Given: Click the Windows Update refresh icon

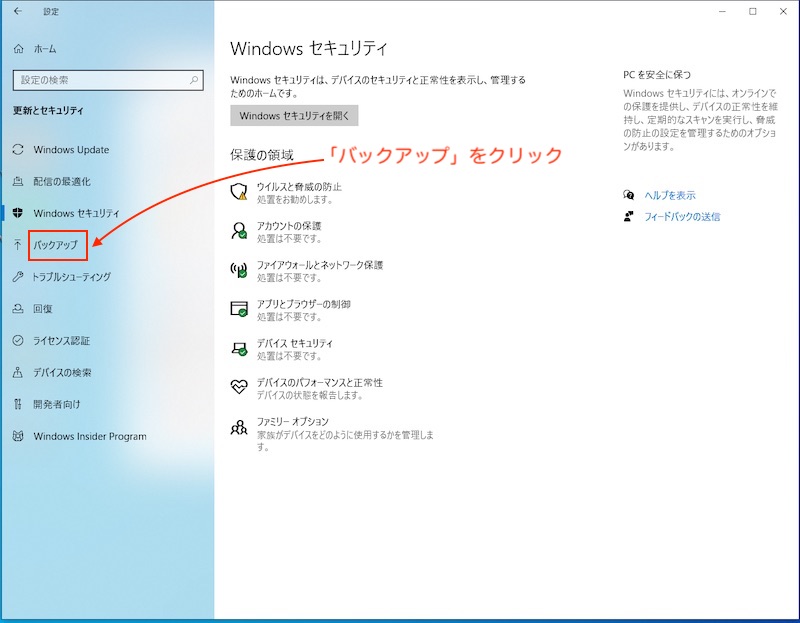Looking at the screenshot, I should point(18,149).
